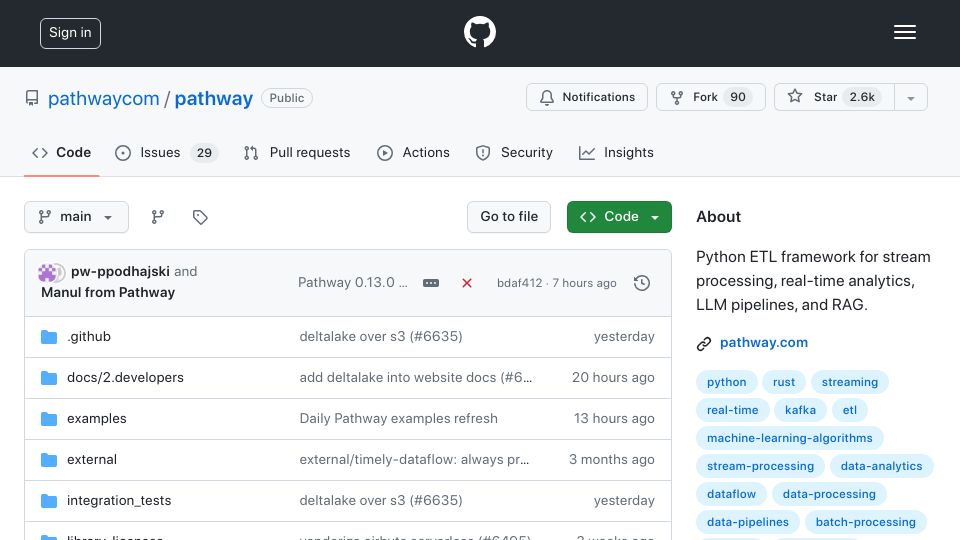Open the main branch selector dropdown
960x540 pixels.
pyautogui.click(x=77, y=217)
